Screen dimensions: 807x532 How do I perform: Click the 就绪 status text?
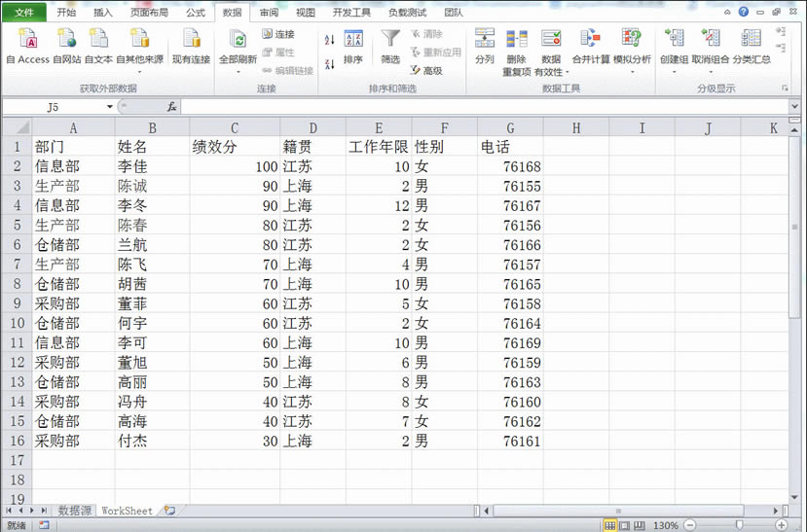point(17,525)
